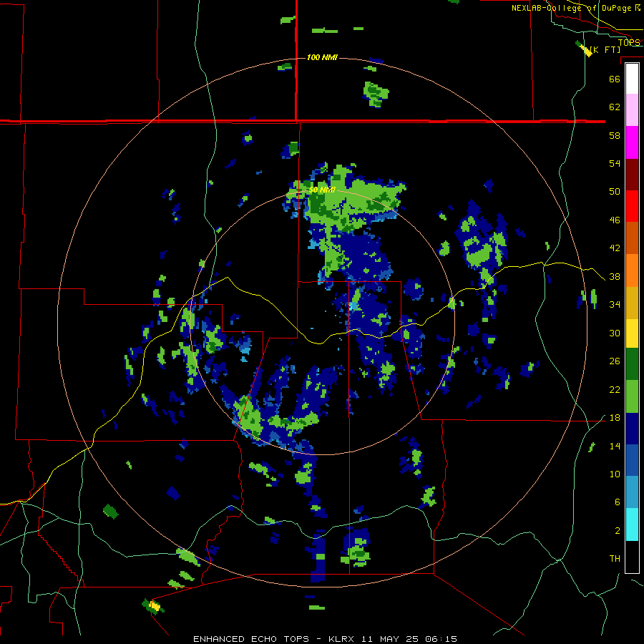Click the 30 legend value

[x=615, y=333]
